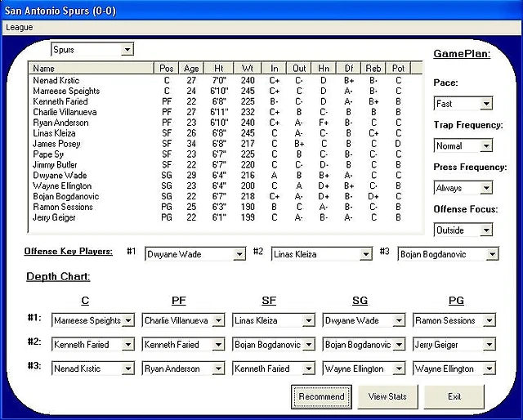Select the Kenneth Faried roster row
The image size is (523, 420).
(x=226, y=101)
